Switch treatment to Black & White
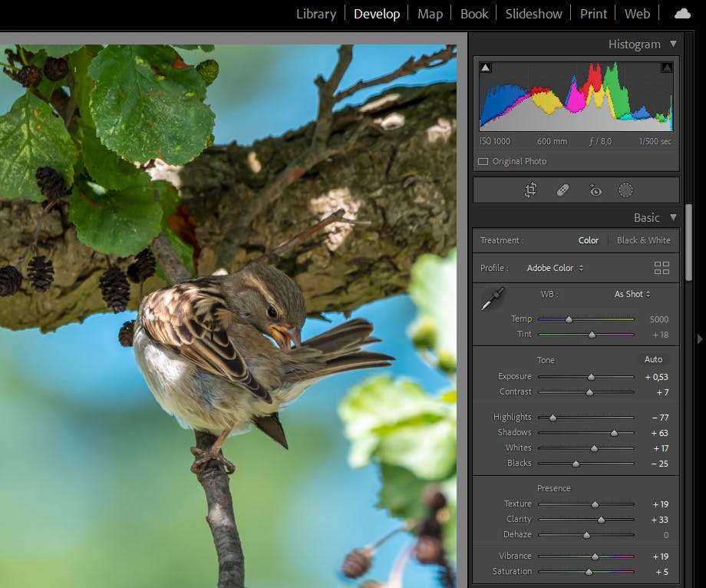 tap(643, 240)
